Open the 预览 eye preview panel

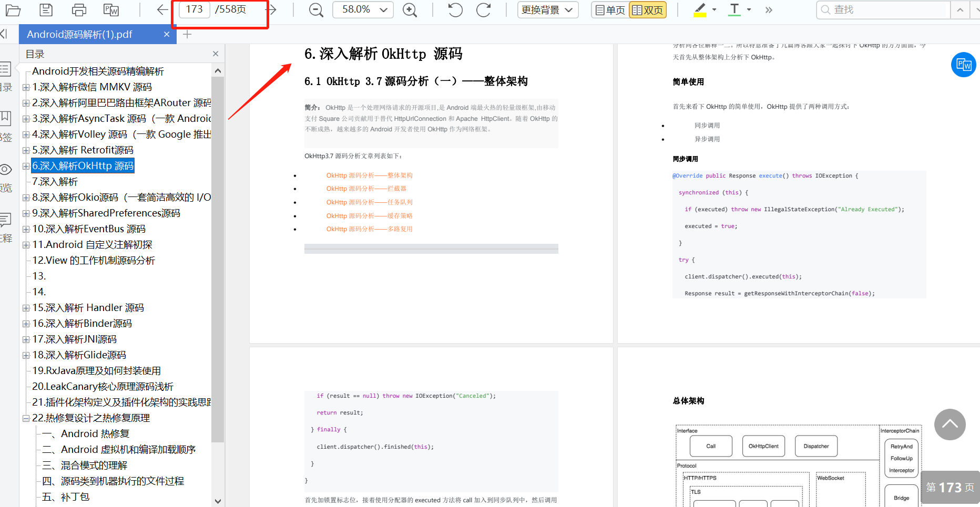click(7, 173)
